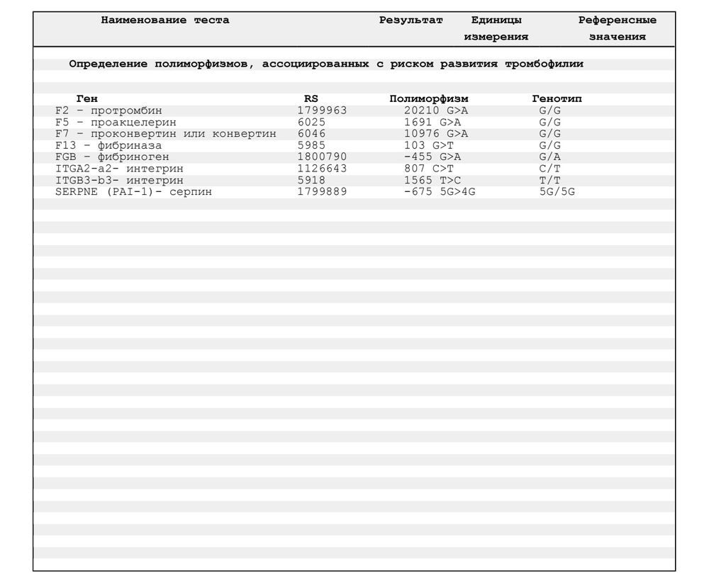Click RS value 1800790 for FGB

[x=322, y=157]
